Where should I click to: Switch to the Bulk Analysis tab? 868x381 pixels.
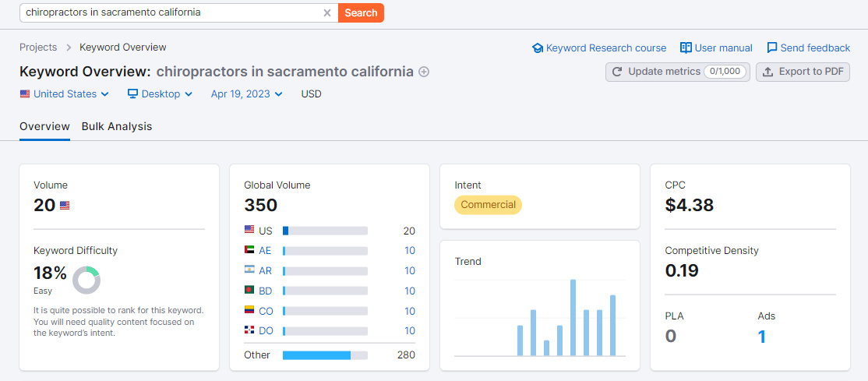tap(117, 126)
